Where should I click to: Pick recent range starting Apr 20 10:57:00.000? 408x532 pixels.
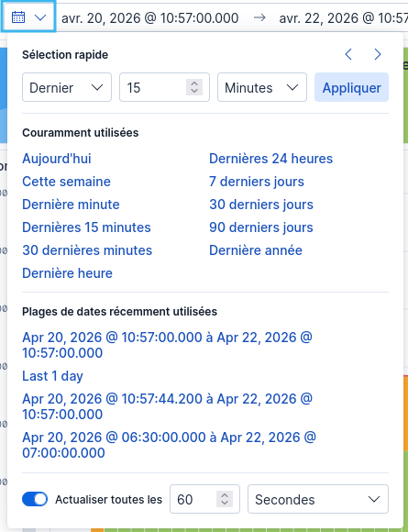(x=167, y=345)
